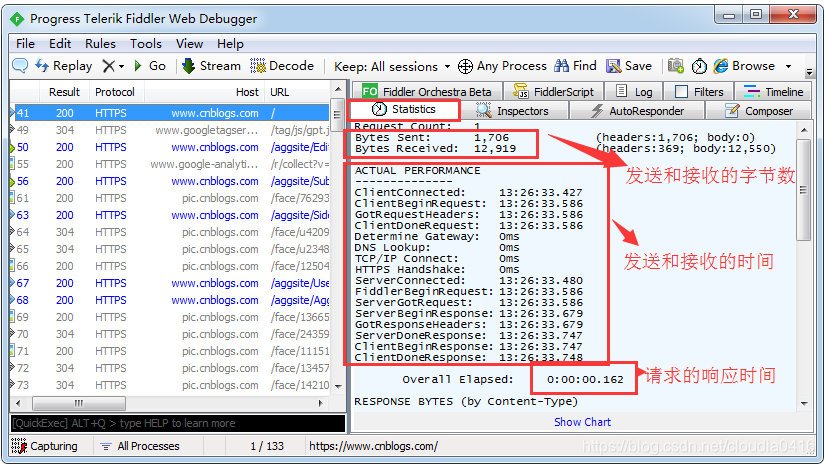The height and width of the screenshot is (465, 825).
Task: Click Statistics panel scroll up arrow
Action: (x=804, y=129)
